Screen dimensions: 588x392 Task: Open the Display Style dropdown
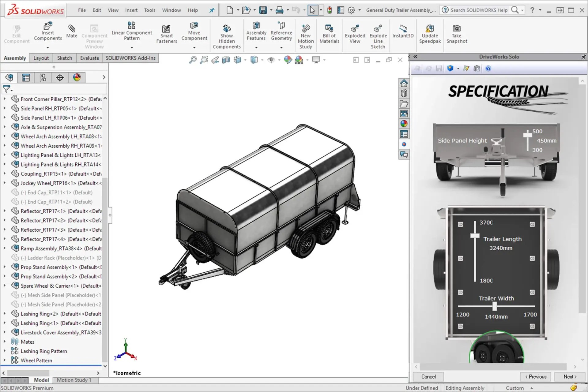[262, 60]
